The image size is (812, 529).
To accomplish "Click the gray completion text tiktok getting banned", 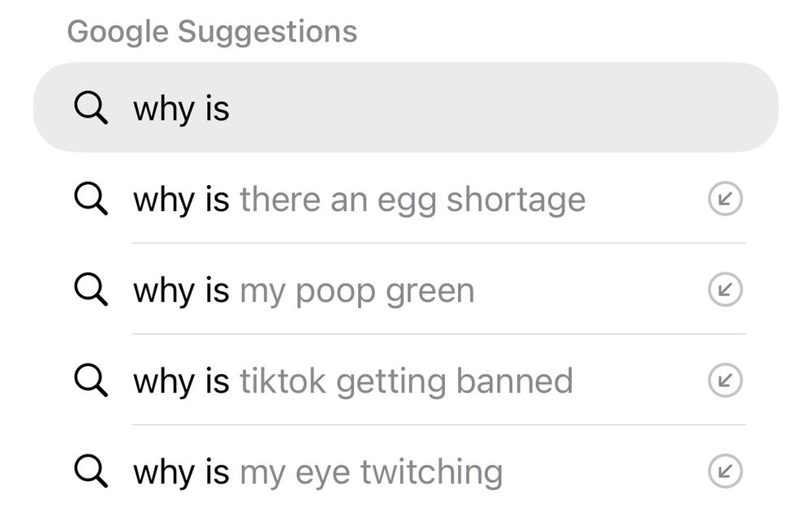I will point(408,381).
